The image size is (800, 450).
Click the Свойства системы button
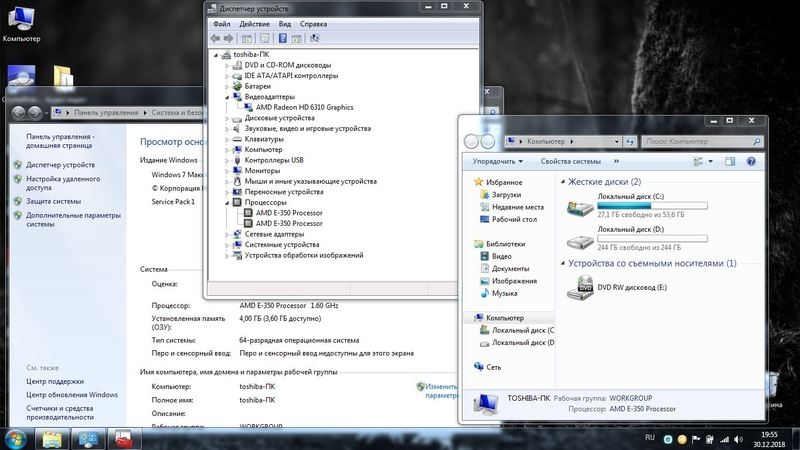pos(570,161)
